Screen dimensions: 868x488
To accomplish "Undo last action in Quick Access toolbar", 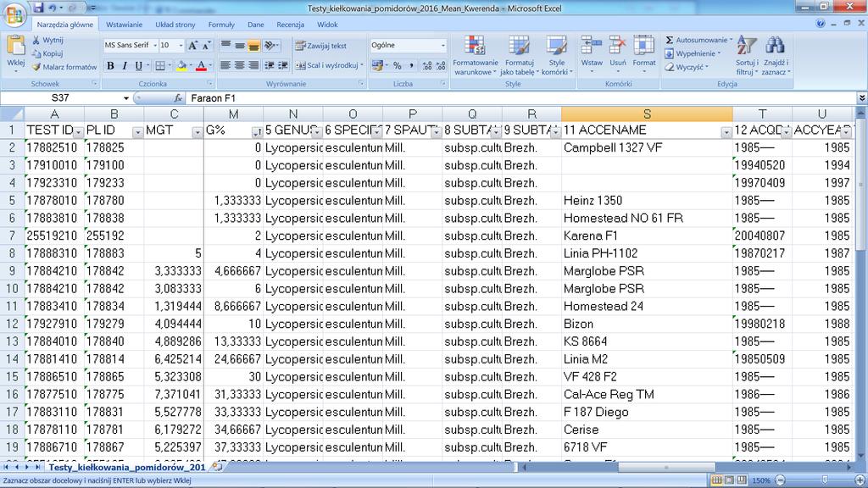I will pos(53,7).
